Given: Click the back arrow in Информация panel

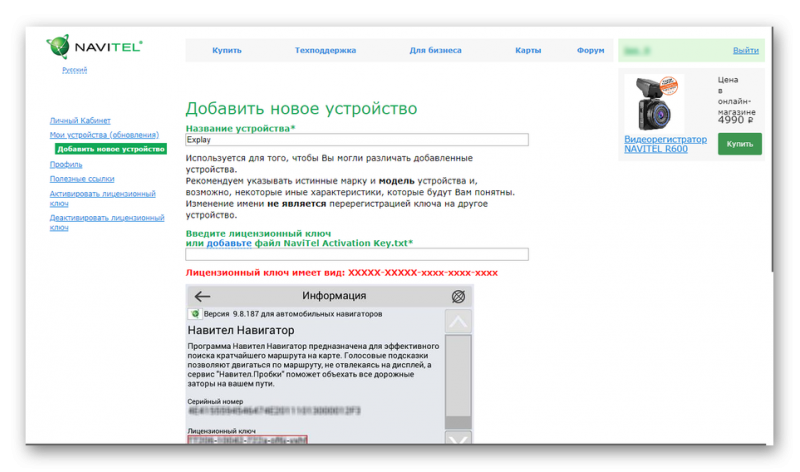Looking at the screenshot, I should click(x=203, y=296).
